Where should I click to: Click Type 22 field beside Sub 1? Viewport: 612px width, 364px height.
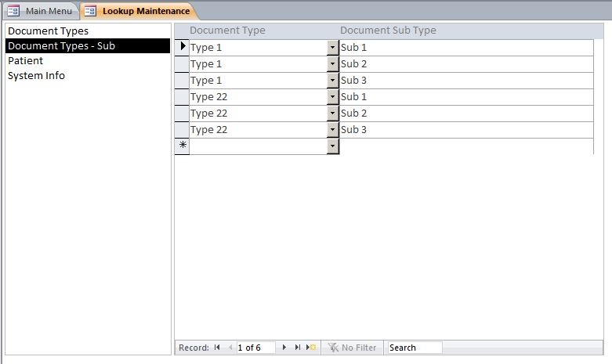tap(259, 96)
